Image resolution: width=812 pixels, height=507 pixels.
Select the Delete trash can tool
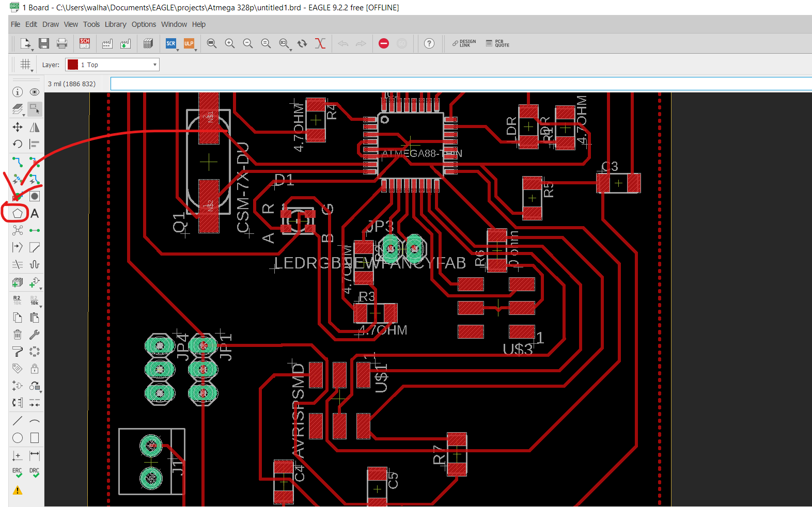[x=18, y=335]
